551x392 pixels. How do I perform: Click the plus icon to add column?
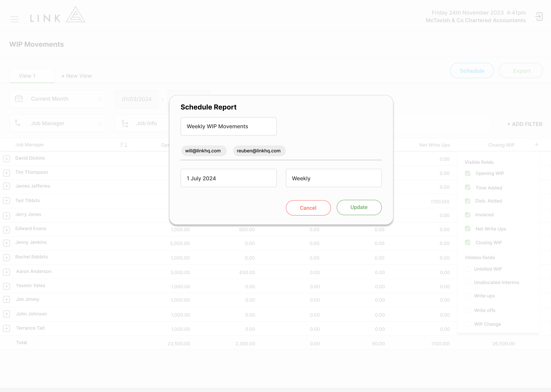(x=537, y=144)
